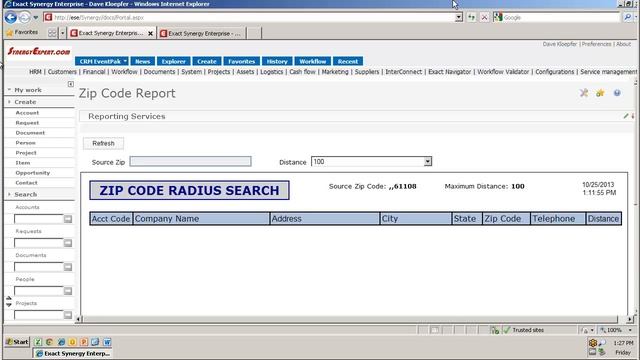Click Account under Create in sidebar
The height and width of the screenshot is (360, 640).
tap(27, 113)
